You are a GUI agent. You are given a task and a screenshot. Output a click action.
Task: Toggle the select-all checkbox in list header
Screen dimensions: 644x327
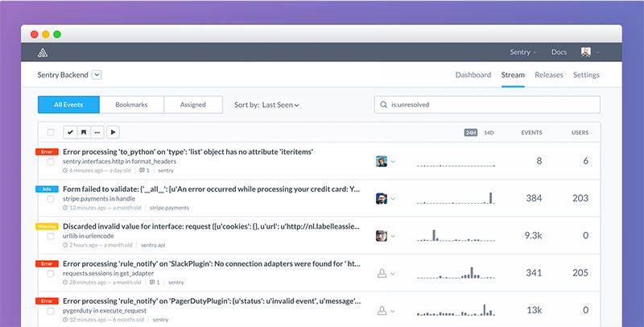click(51, 132)
